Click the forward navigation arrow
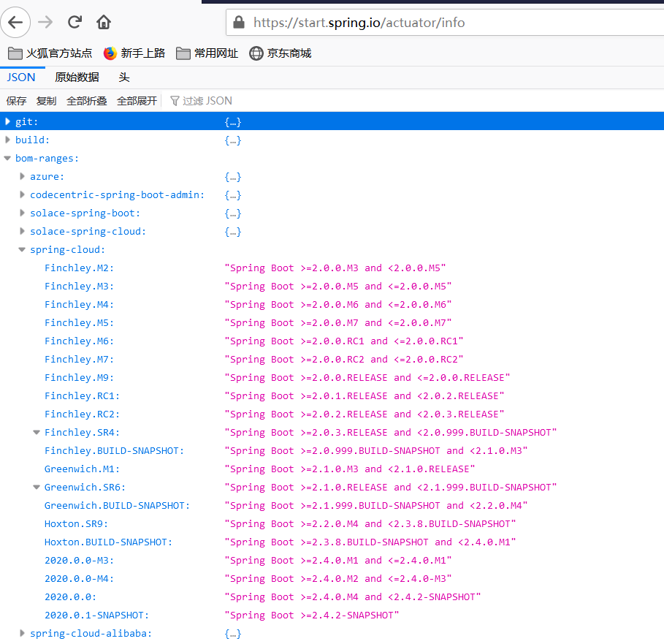This screenshot has width=664, height=644. click(45, 22)
